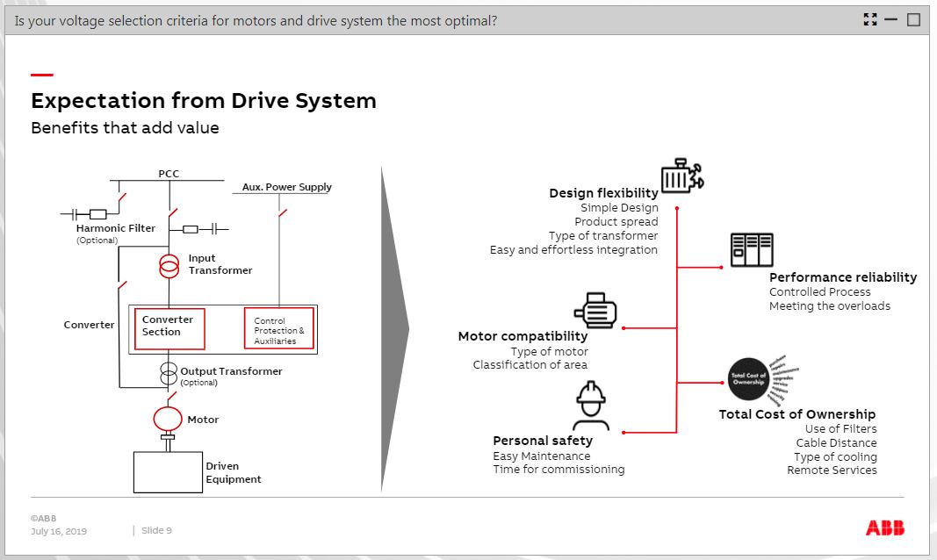Image resolution: width=937 pixels, height=560 pixels.
Task: Click the Motor circle symbol in the diagram
Action: 167,420
